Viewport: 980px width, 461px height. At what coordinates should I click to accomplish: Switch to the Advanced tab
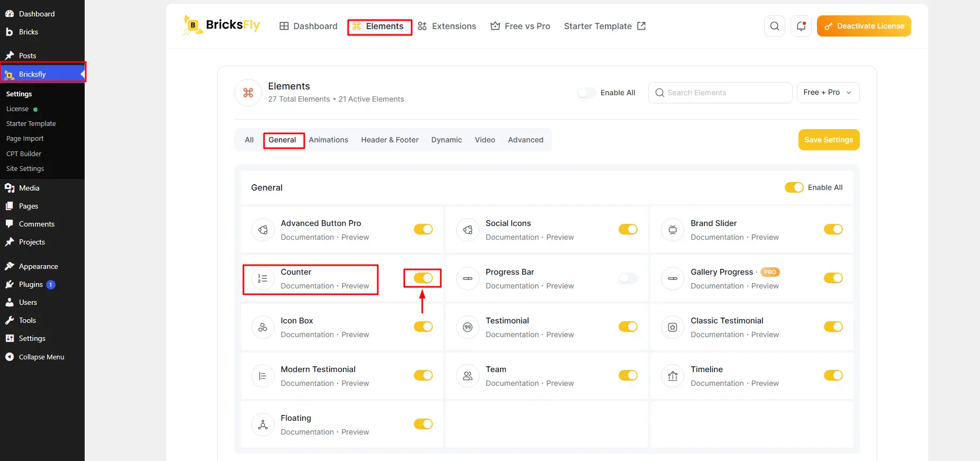[525, 140]
